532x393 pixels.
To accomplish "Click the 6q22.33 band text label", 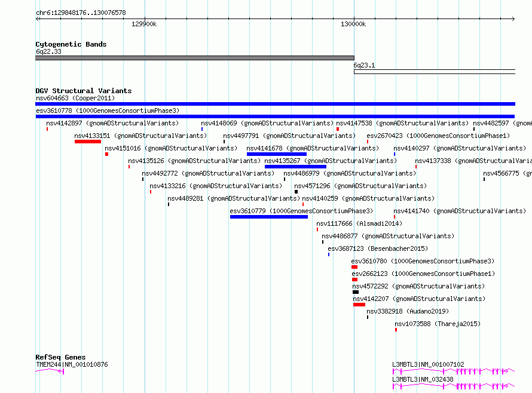I will click(x=48, y=51).
